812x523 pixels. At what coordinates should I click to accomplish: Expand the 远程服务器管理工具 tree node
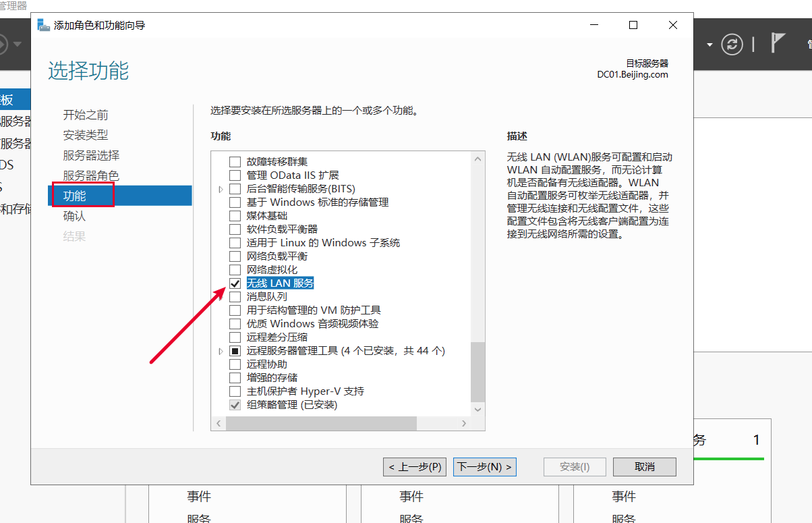click(x=221, y=351)
